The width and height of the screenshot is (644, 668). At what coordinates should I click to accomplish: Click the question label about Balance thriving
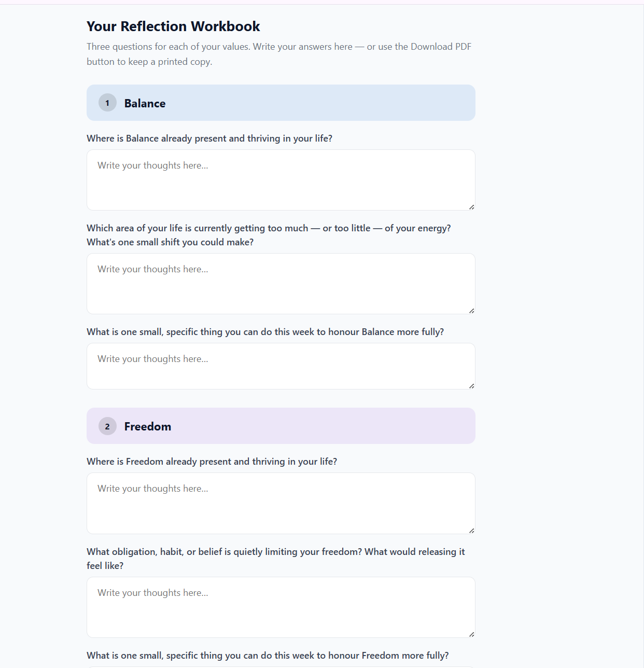[x=209, y=138]
